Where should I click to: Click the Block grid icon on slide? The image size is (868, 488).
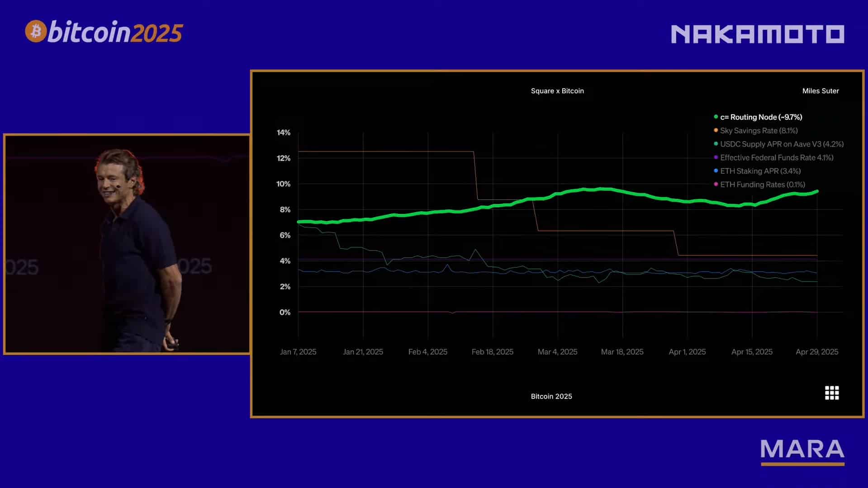(x=832, y=393)
